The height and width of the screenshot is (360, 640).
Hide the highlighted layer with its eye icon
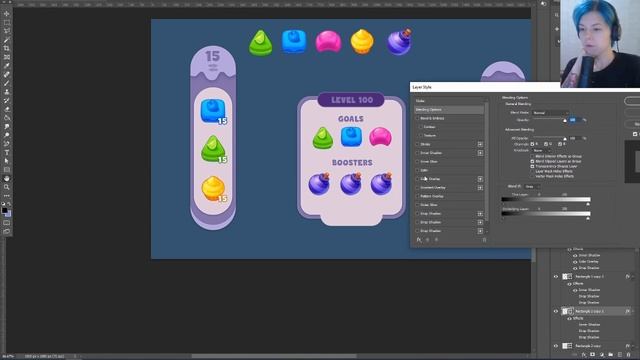556,311
